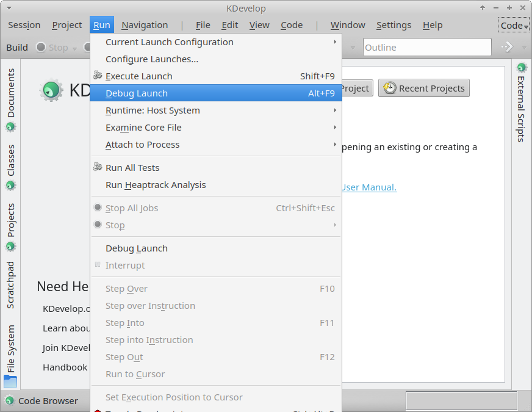Click the Interrupt pause icon in the menu
The width and height of the screenshot is (532, 412).
(x=98, y=265)
